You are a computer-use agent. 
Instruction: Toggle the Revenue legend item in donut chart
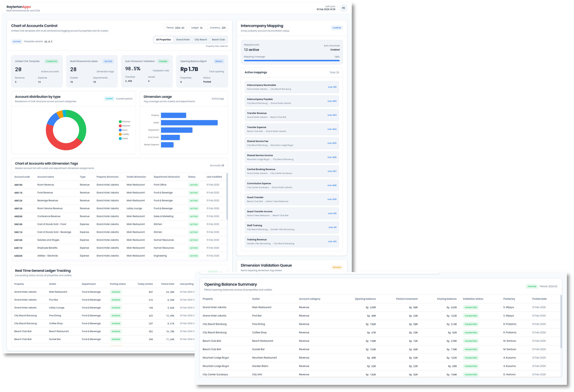click(124, 121)
